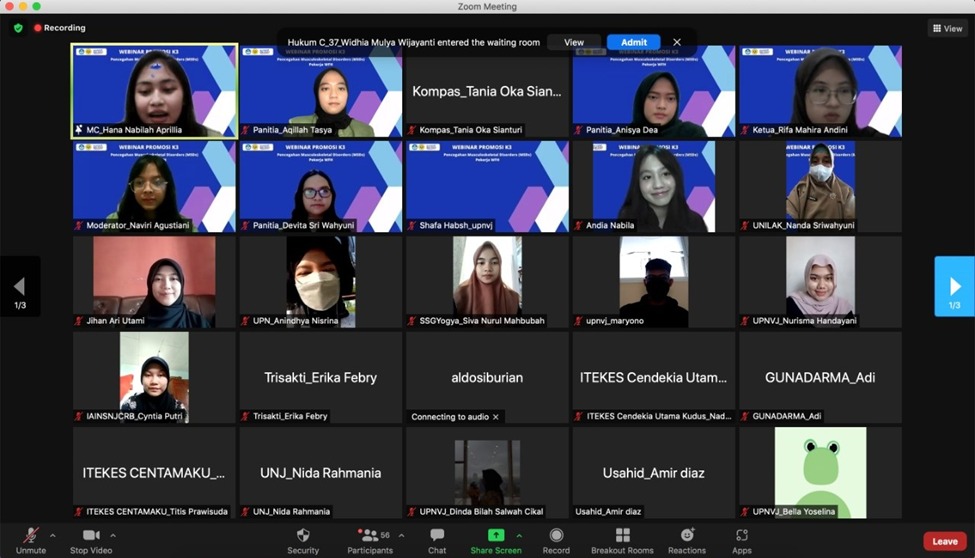This screenshot has height=558, width=975.
Task: Open Breakout Rooms
Action: [x=622, y=536]
